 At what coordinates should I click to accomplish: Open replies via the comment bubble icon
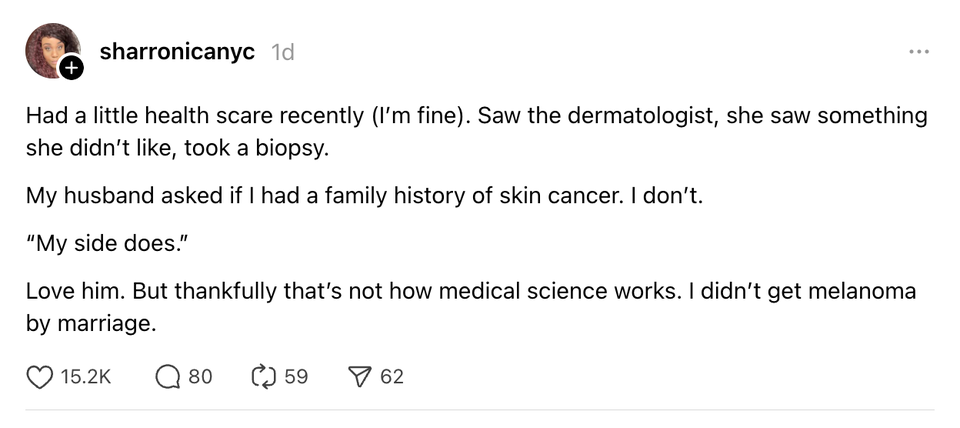[167, 377]
